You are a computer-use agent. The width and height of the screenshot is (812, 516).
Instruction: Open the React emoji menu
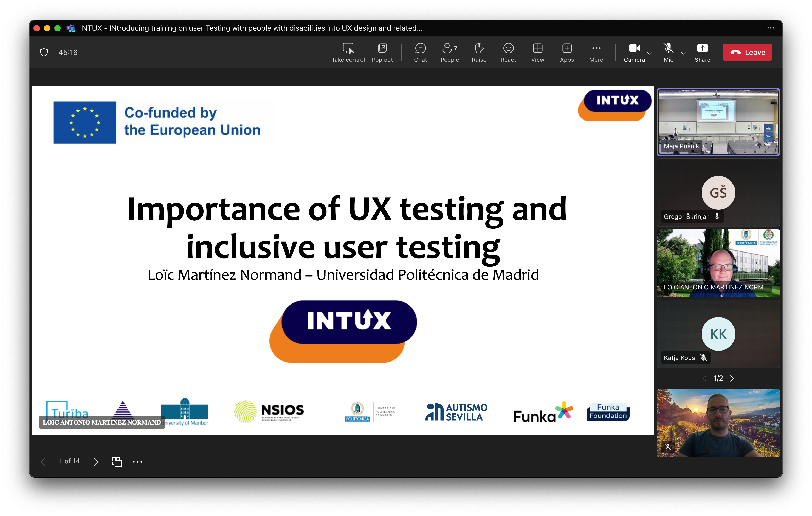tap(508, 52)
